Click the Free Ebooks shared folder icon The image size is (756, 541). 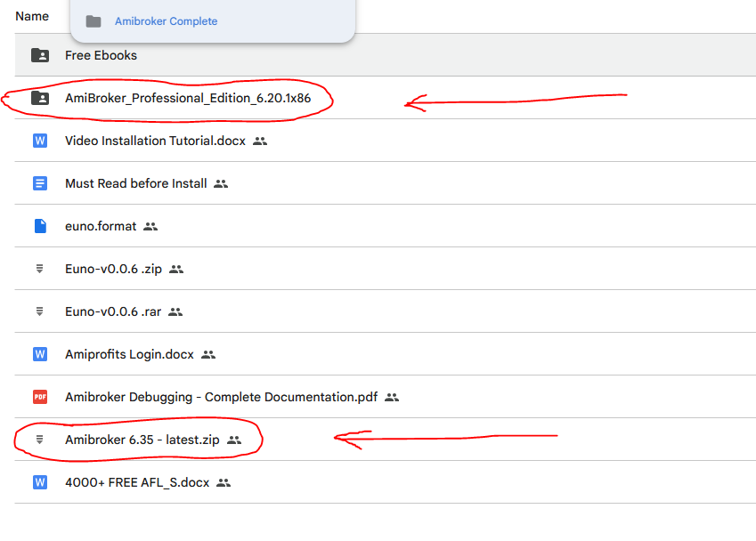(40, 55)
